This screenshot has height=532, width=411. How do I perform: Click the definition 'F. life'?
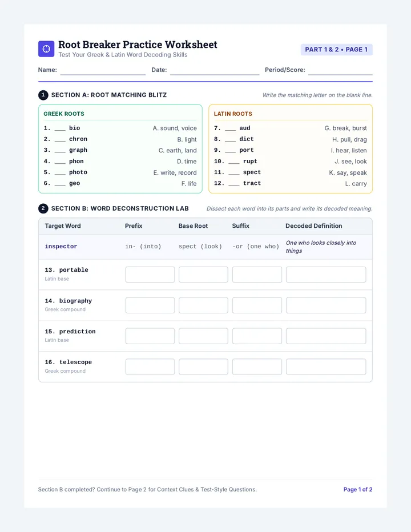pyautogui.click(x=189, y=184)
